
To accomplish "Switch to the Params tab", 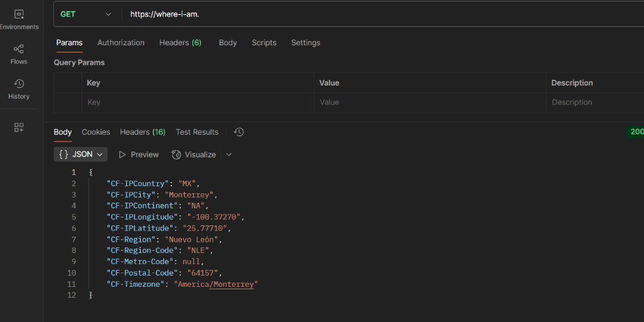I will coord(69,43).
